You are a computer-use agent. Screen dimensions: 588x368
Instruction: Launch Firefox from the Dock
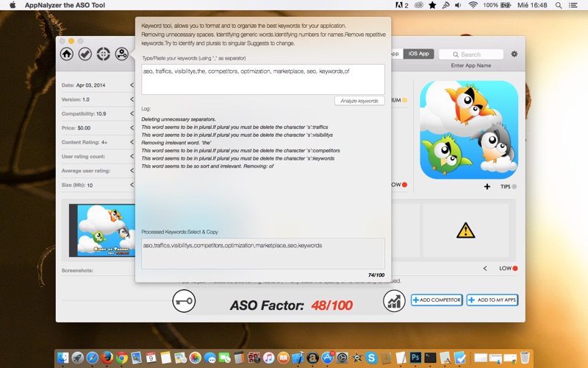coord(107,358)
